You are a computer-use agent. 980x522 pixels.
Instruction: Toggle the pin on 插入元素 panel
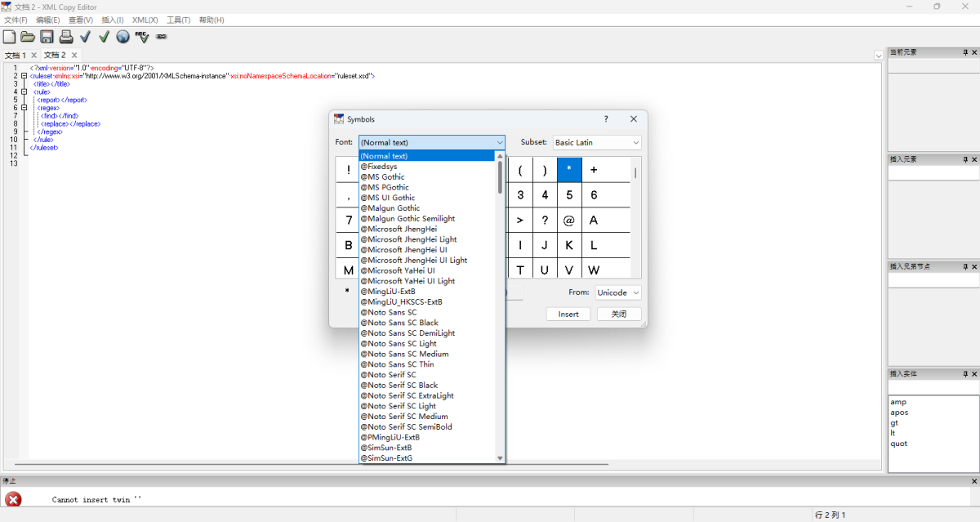coord(964,159)
